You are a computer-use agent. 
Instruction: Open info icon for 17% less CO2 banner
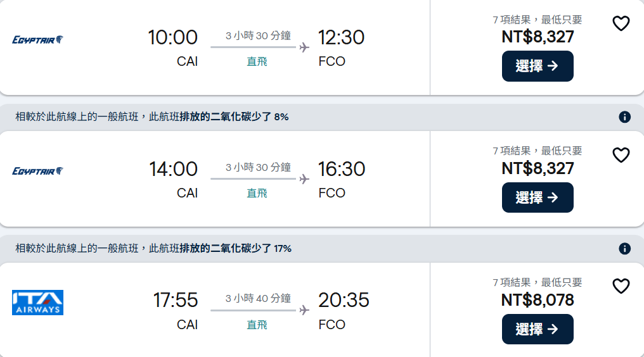click(624, 249)
